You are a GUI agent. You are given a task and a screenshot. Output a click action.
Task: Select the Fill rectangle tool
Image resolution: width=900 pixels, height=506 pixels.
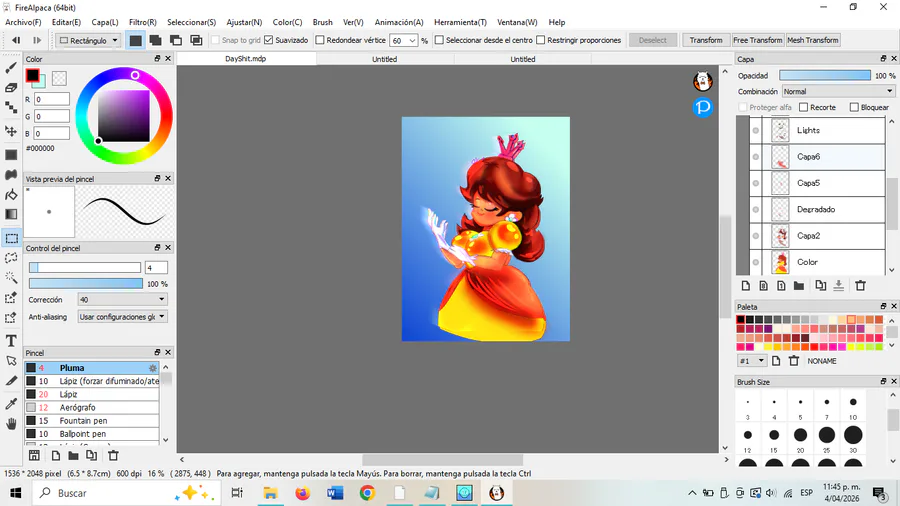click(x=11, y=155)
